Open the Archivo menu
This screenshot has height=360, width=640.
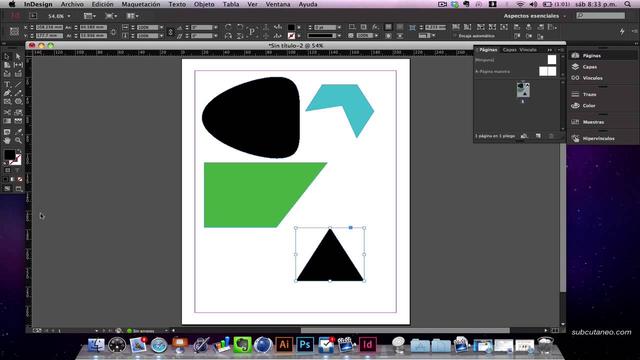tap(72, 4)
